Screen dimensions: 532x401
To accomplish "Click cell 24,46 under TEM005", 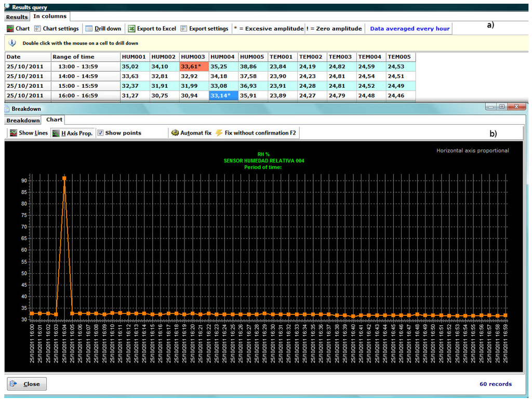I will coord(401,96).
